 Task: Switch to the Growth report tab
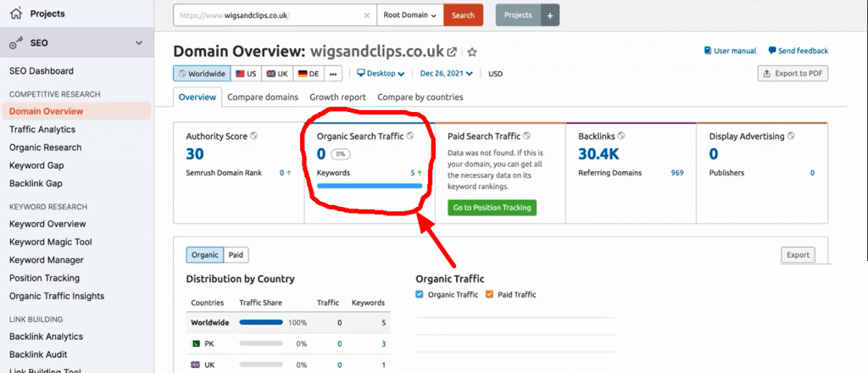337,97
